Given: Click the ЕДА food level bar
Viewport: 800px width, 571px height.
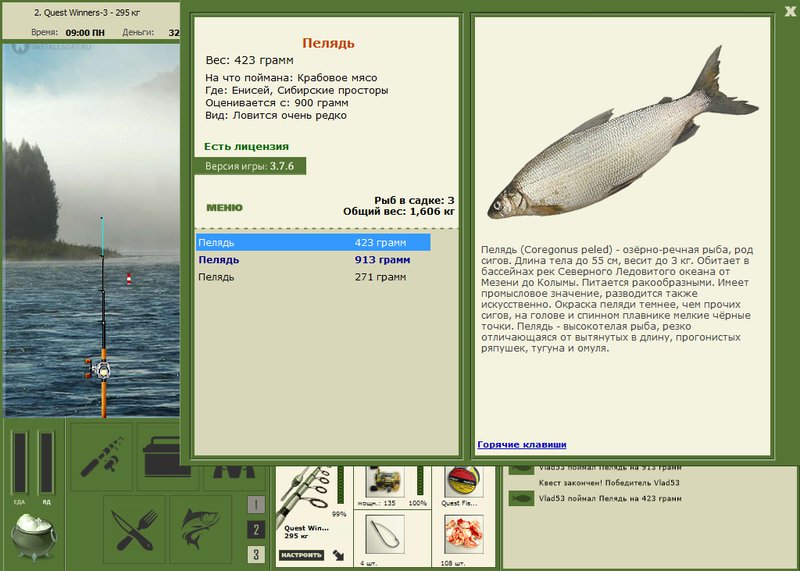Looking at the screenshot, I should [x=20, y=462].
